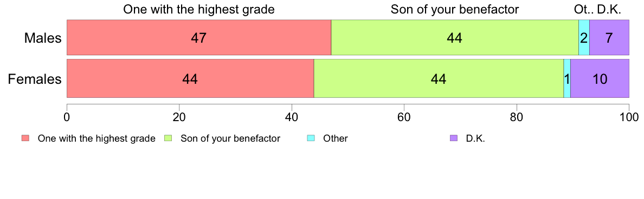
Task: Click the red legend swatch for highest grade
Action: [24, 138]
